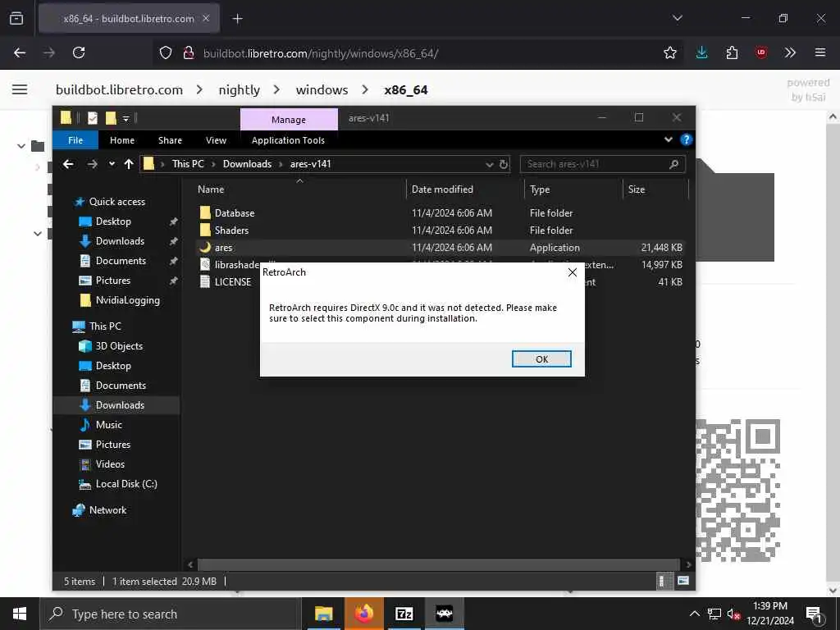Select This PC in navigation pane
840x630 pixels.
[105, 326]
